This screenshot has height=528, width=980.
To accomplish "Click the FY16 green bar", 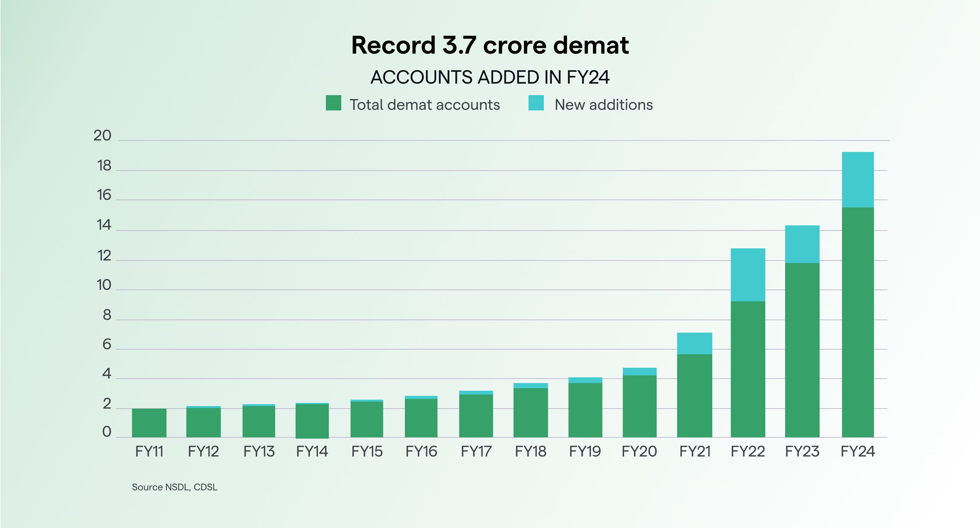I will [421, 418].
